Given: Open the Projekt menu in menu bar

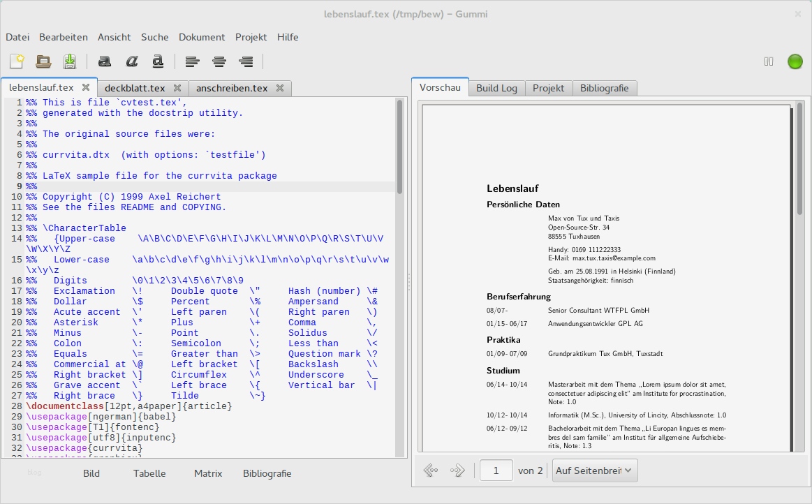Looking at the screenshot, I should tap(251, 37).
